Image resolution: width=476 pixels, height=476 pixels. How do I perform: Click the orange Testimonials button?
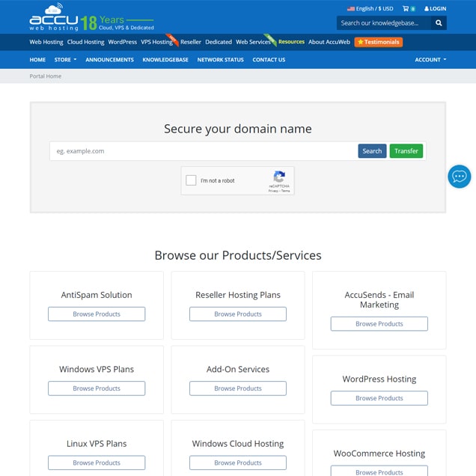pyautogui.click(x=379, y=42)
